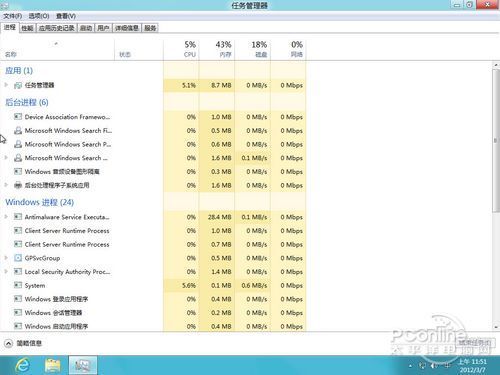The height and width of the screenshot is (375, 500).
Task: Click the Windows 登录应用程序 icon
Action: pos(18,299)
